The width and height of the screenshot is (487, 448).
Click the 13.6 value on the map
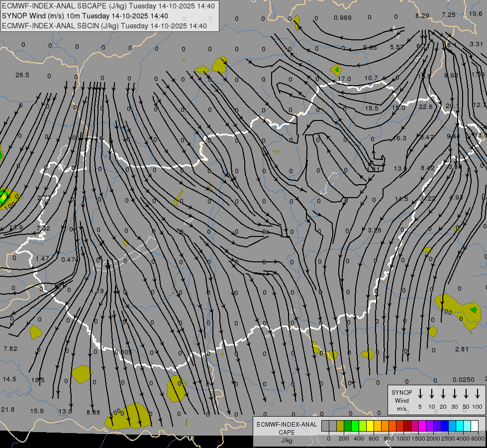[x=400, y=169]
